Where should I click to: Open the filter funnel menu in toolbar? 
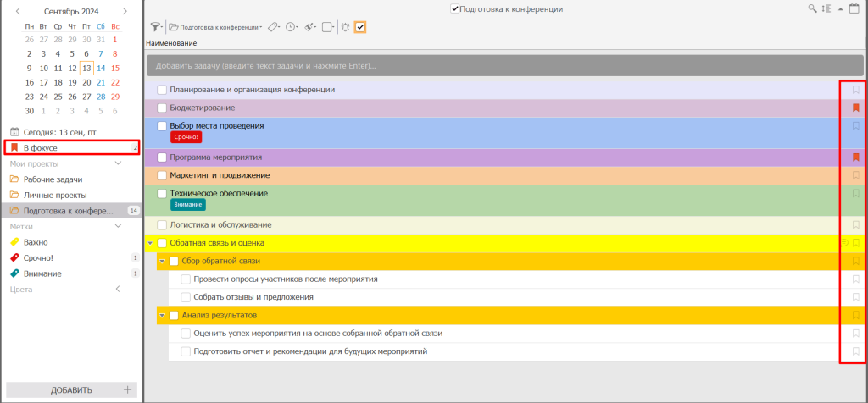click(156, 27)
